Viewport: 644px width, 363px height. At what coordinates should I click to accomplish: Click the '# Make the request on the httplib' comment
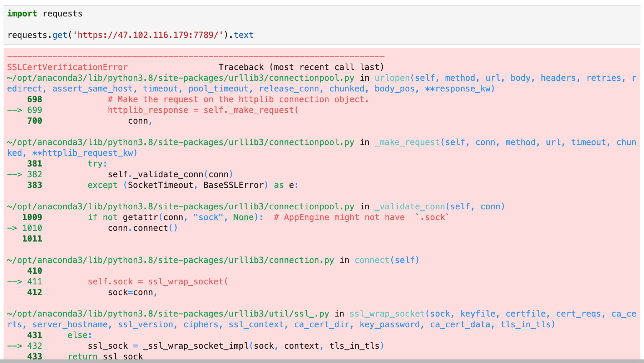238,99
